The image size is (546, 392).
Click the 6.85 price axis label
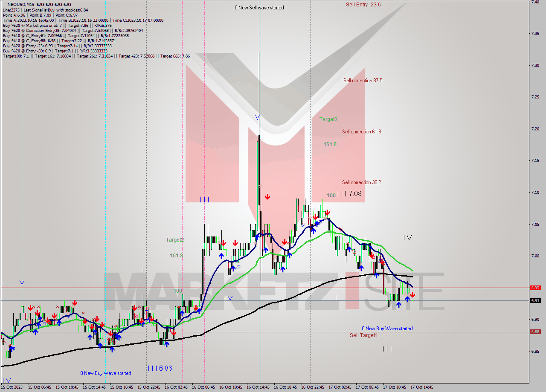pyautogui.click(x=535, y=352)
